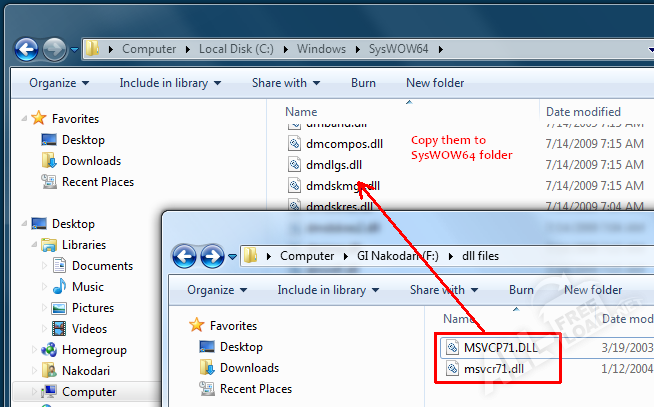
Task: Click the Forward arrow in dll files window
Action: coord(212,256)
